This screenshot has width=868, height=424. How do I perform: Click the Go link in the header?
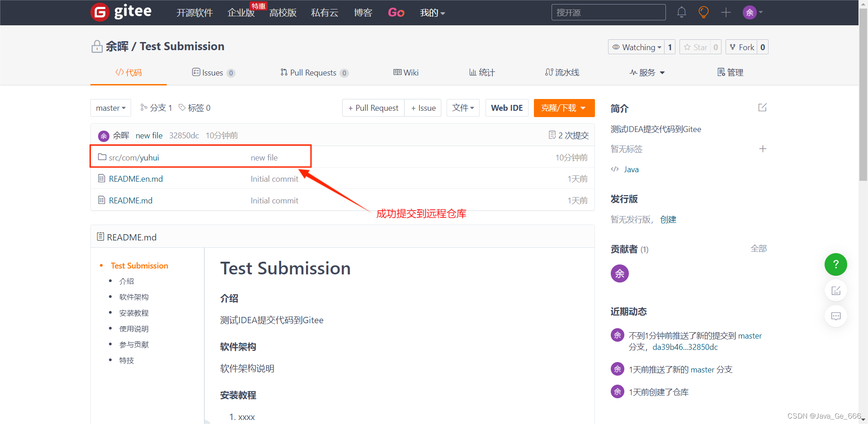[x=396, y=13]
